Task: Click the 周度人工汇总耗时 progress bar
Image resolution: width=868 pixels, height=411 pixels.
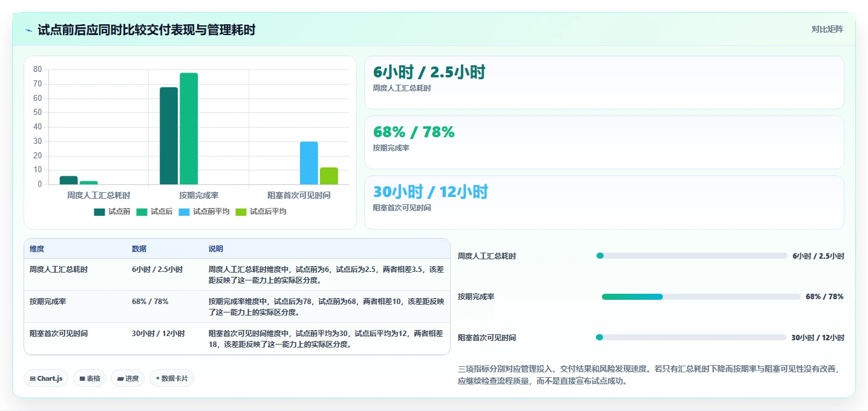Action: 691,256
